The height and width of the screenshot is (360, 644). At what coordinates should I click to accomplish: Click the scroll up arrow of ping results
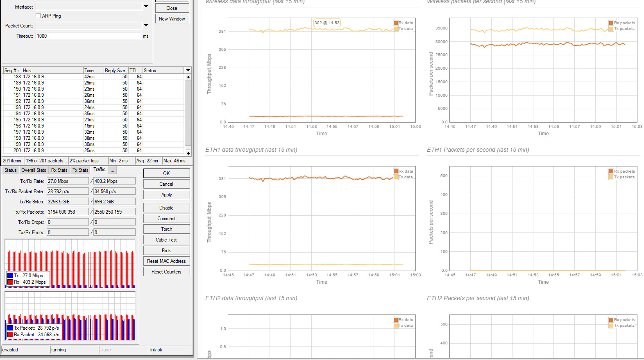pos(188,77)
